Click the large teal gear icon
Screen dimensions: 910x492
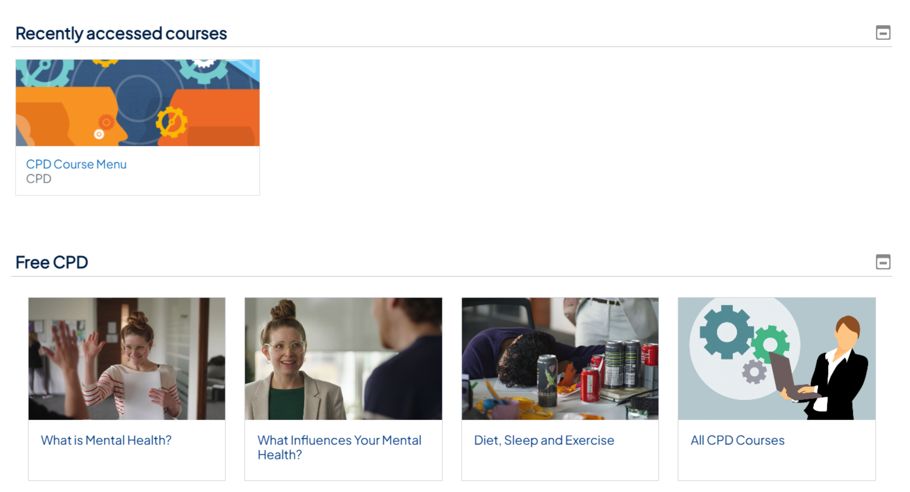(x=726, y=333)
